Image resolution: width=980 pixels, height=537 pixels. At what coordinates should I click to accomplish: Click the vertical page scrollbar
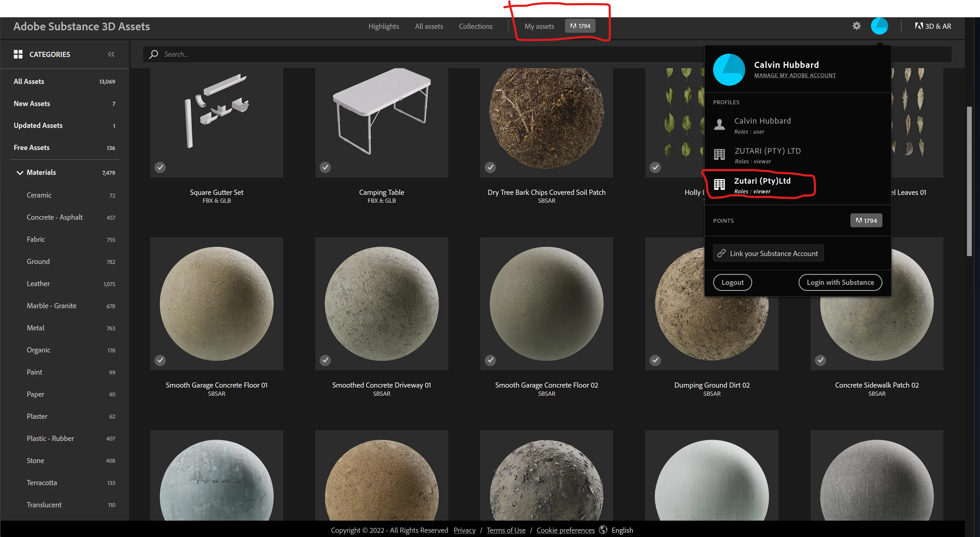969,181
